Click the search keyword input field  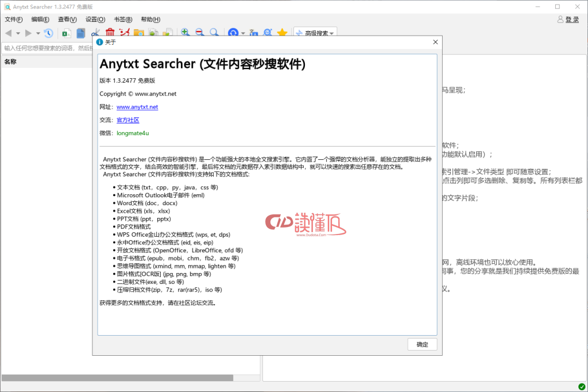click(x=48, y=48)
